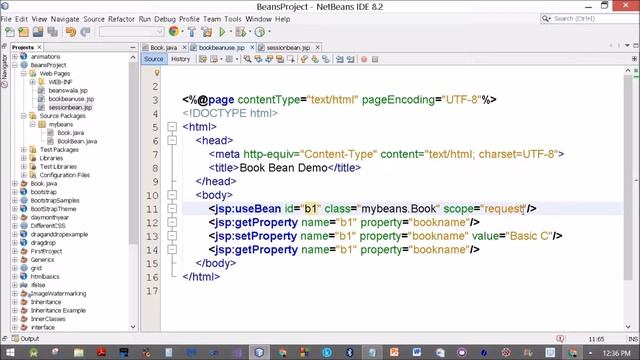Open the Tools menu

pyautogui.click(x=233, y=19)
